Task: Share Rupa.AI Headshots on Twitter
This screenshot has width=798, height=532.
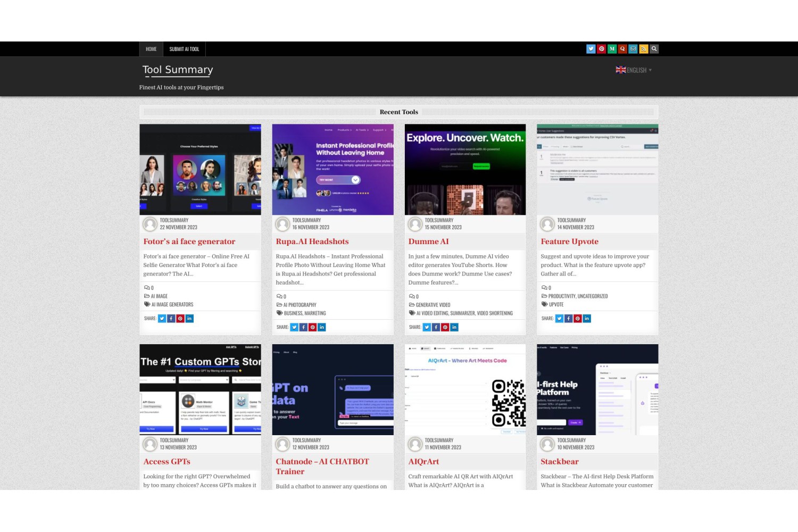Action: [294, 327]
